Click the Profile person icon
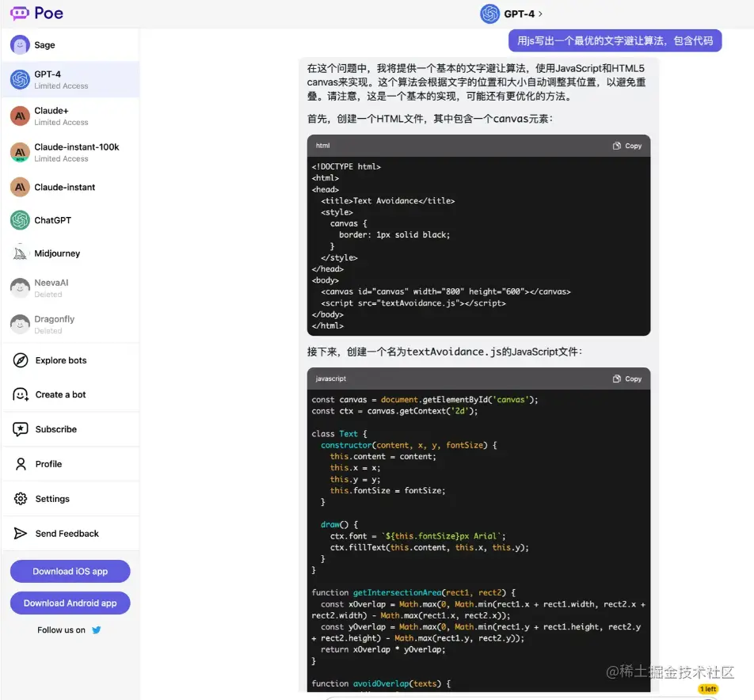This screenshot has height=700, width=754. pos(21,464)
